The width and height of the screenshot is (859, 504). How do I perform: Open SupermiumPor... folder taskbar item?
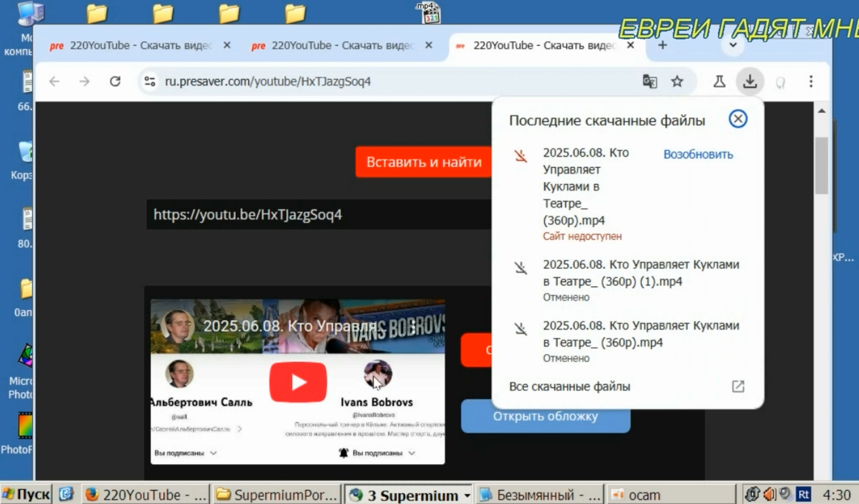(x=277, y=495)
